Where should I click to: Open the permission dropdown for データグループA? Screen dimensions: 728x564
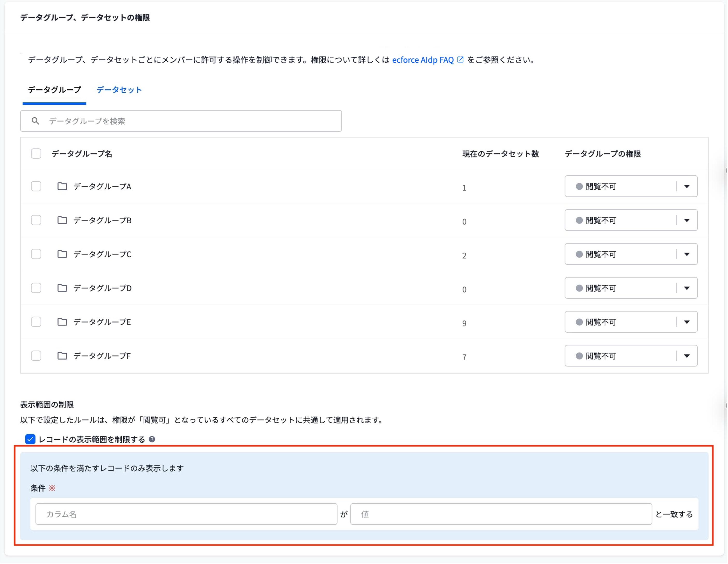[631, 186]
